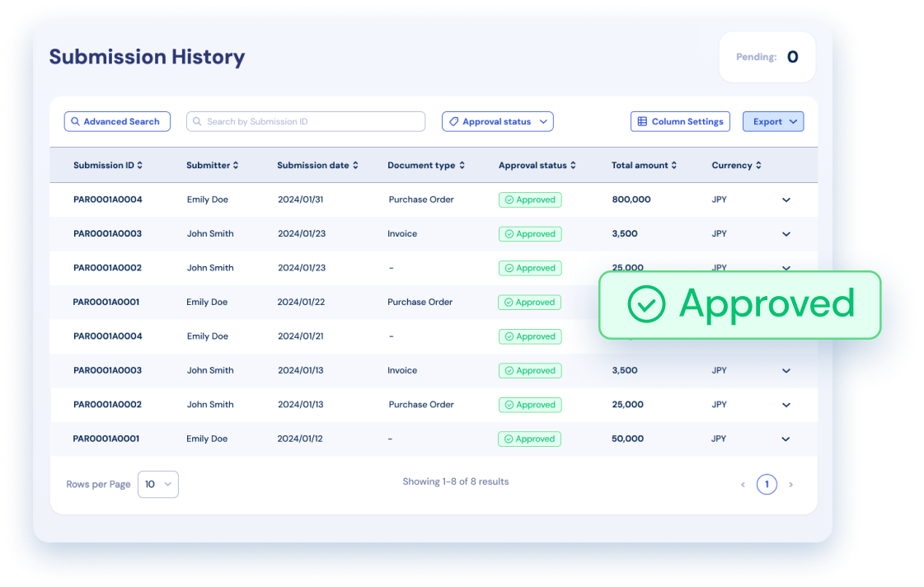Go to the next results page

coord(790,485)
